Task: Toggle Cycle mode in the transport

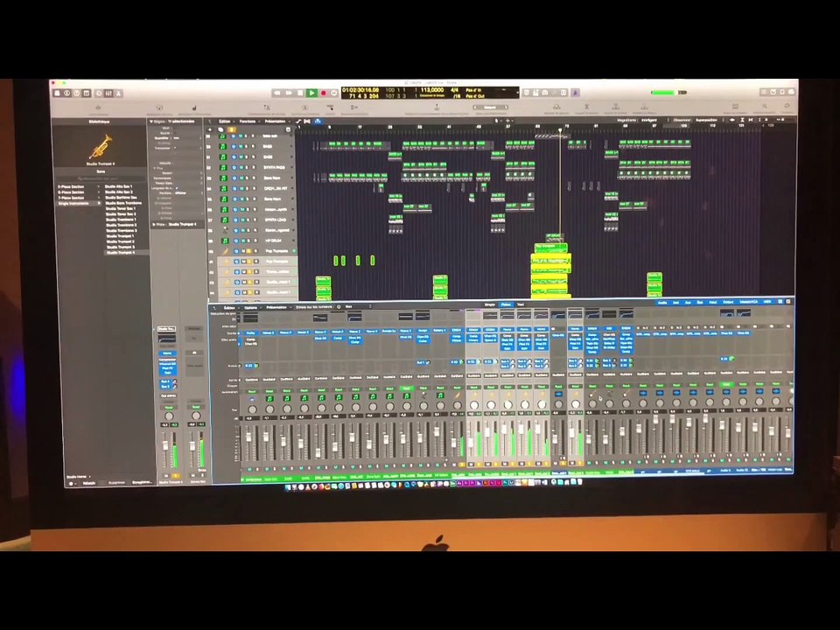Action: (x=333, y=94)
